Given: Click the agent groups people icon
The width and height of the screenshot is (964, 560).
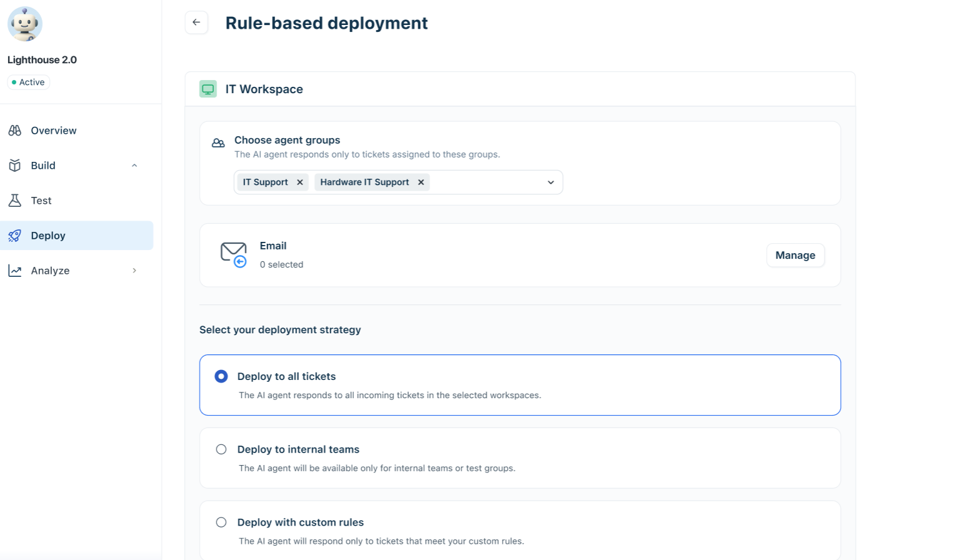Looking at the screenshot, I should point(218,143).
